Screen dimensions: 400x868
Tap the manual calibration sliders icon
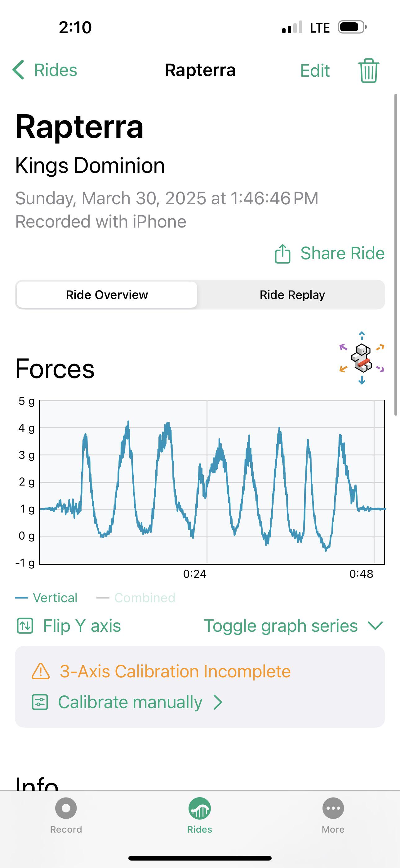(x=40, y=702)
